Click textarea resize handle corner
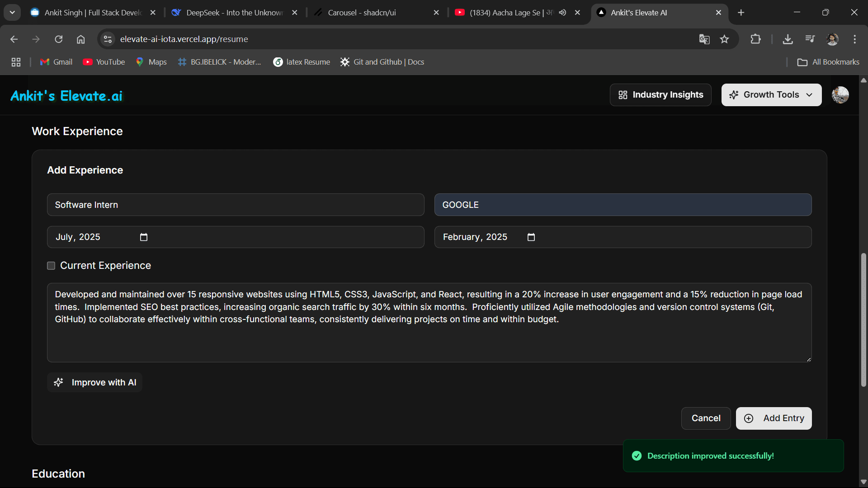The width and height of the screenshot is (868, 488). (x=808, y=359)
